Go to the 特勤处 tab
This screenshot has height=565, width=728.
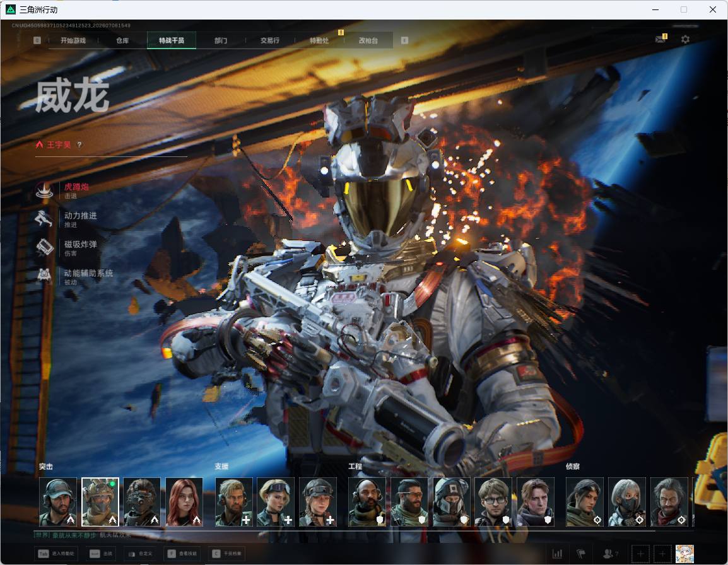(319, 40)
